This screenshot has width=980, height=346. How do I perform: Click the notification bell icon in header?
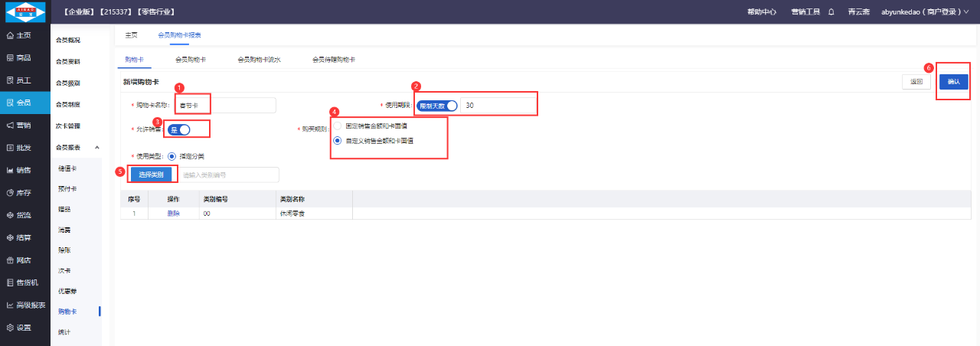[x=831, y=12]
